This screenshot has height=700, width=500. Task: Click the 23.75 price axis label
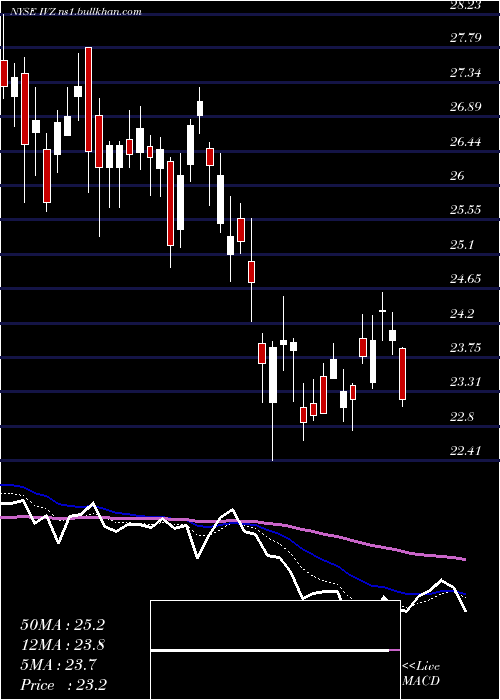(465, 348)
